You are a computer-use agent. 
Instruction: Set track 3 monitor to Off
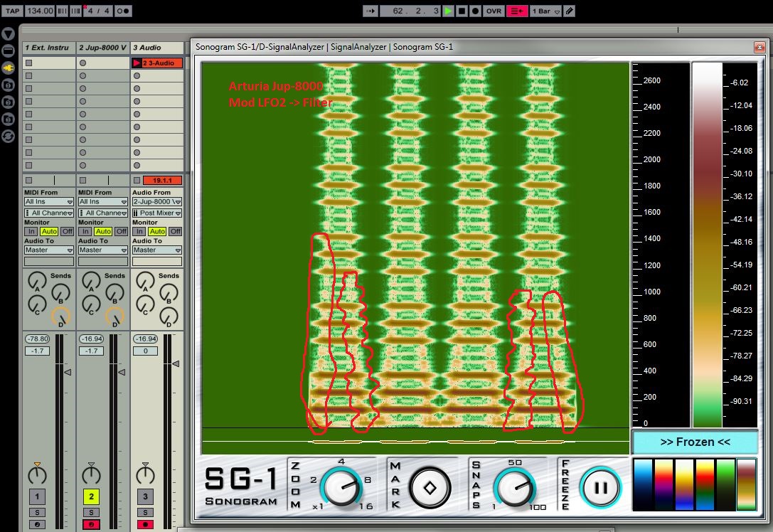point(176,231)
